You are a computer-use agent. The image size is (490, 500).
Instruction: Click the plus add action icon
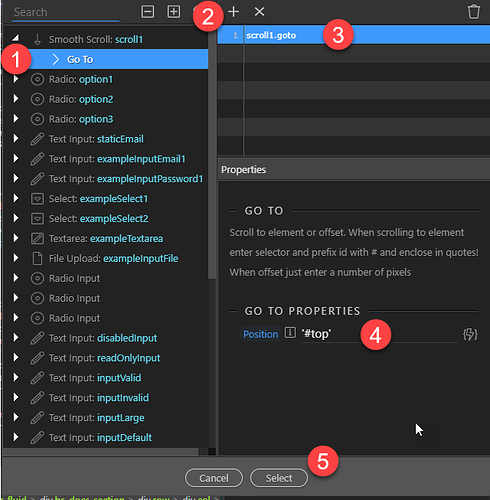(x=233, y=12)
